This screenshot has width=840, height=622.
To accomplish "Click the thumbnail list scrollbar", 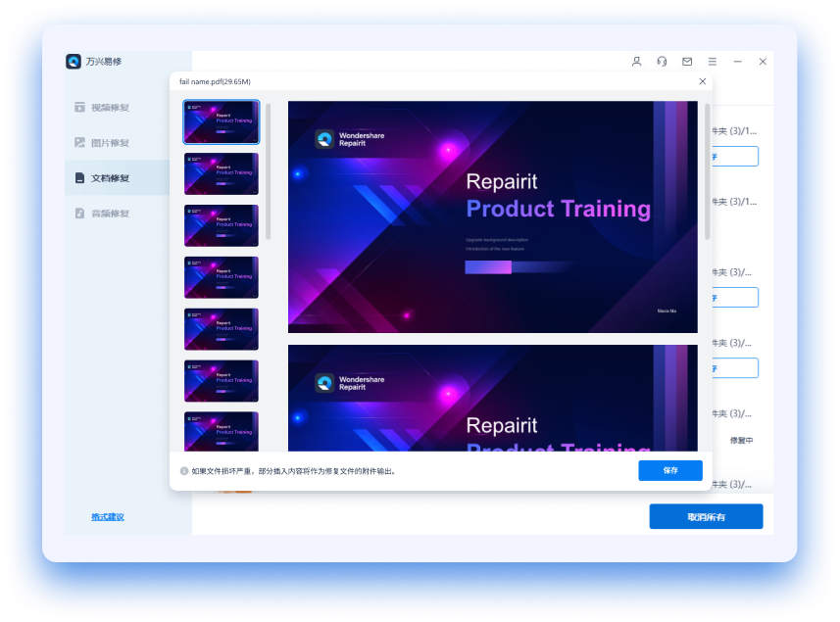I will click(x=268, y=171).
